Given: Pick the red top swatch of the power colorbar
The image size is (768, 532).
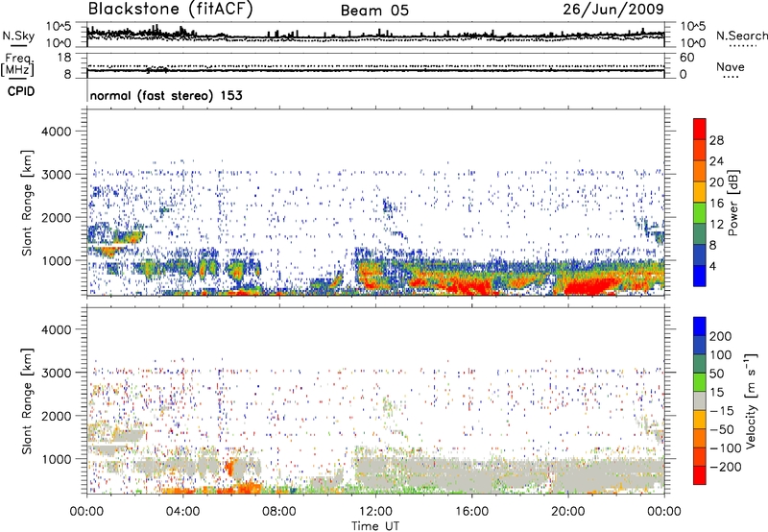Looking at the screenshot, I should pos(700,129).
